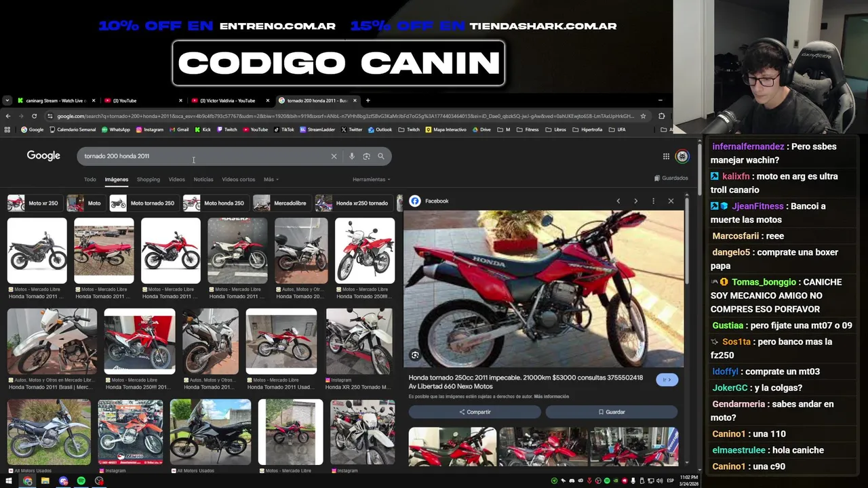Click the Ir visit button
Image resolution: width=868 pixels, height=488 pixels.
click(x=667, y=380)
